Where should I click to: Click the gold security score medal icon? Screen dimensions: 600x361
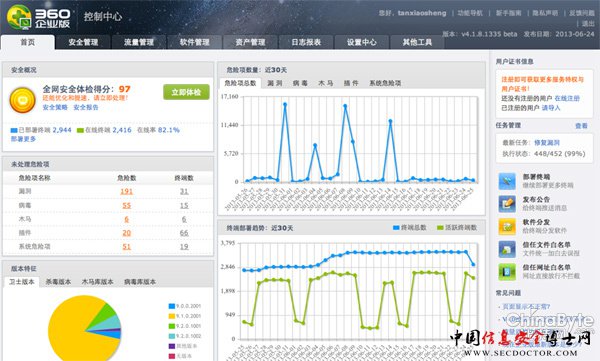[23, 100]
